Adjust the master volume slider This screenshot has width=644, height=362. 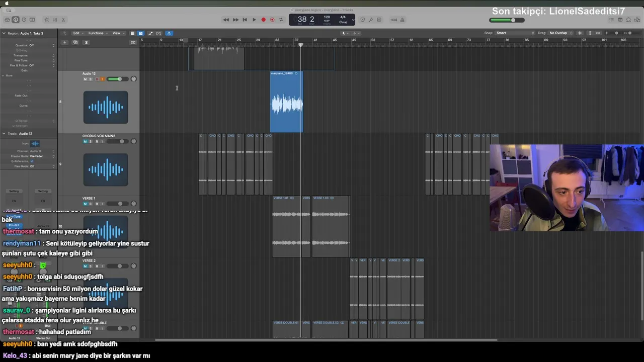tap(507, 20)
